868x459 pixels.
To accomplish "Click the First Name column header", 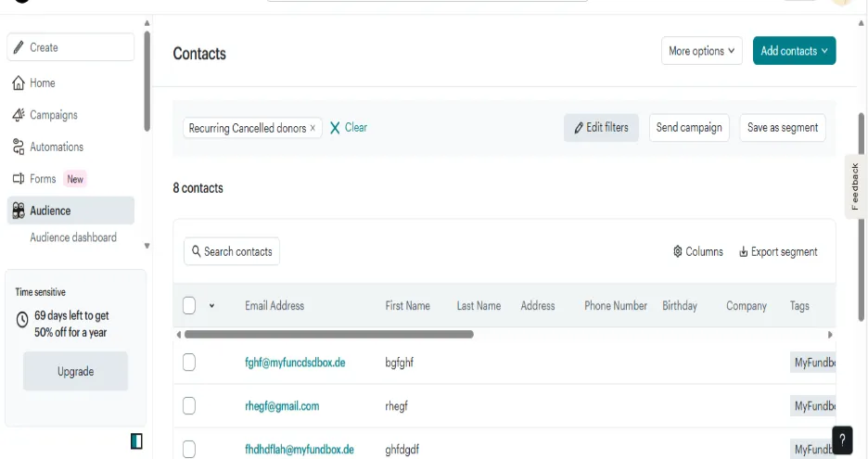I will pyautogui.click(x=407, y=306).
